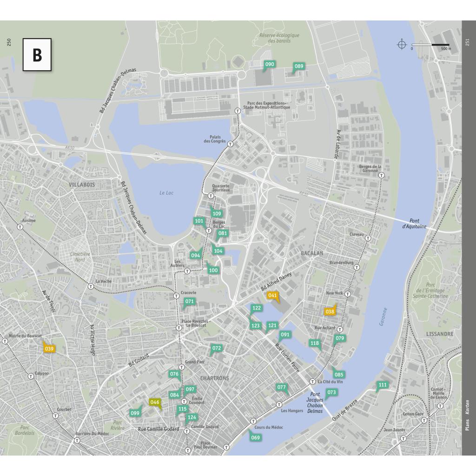Select the orange marker 038
This screenshot has width=476, height=476.
tap(330, 311)
